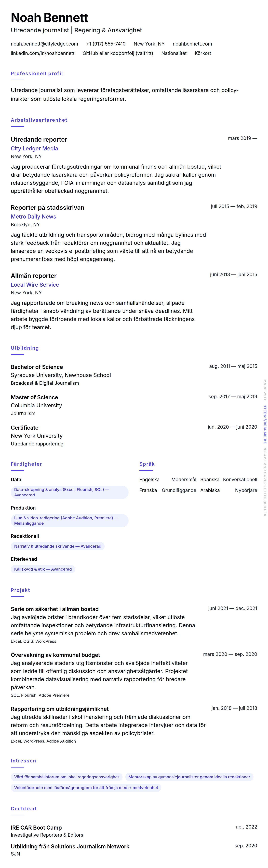
Task: Click the IRE CAR Boot Camp certificate title
Action: [x=36, y=828]
